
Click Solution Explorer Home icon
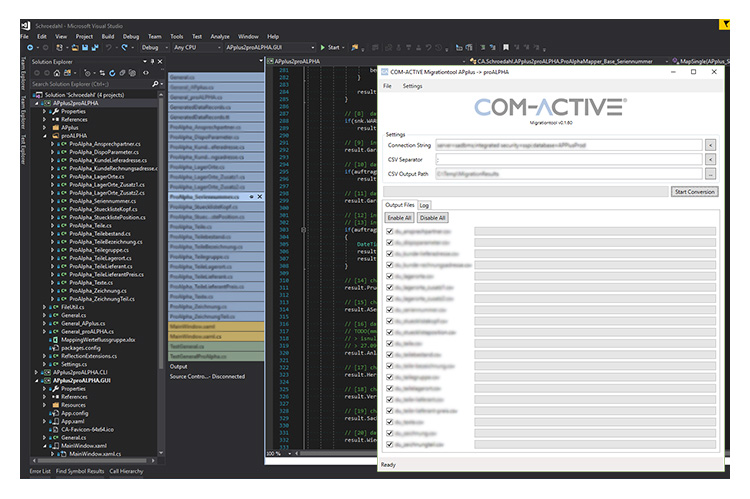57,73
